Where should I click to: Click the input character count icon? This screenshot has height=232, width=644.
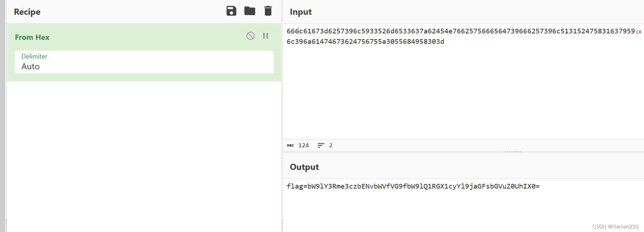(290, 145)
